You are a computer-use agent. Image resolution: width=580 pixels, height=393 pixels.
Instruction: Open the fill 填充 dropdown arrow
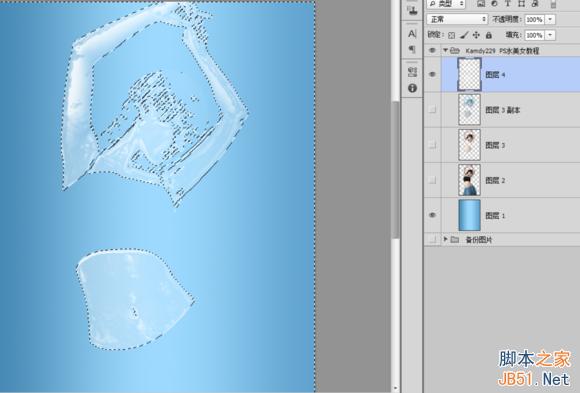(x=550, y=35)
